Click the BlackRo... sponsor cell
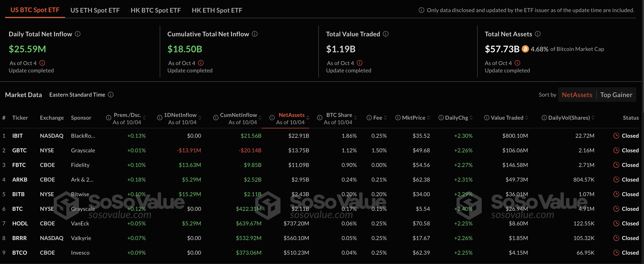Image resolution: width=644 pixels, height=264 pixels. [x=83, y=136]
